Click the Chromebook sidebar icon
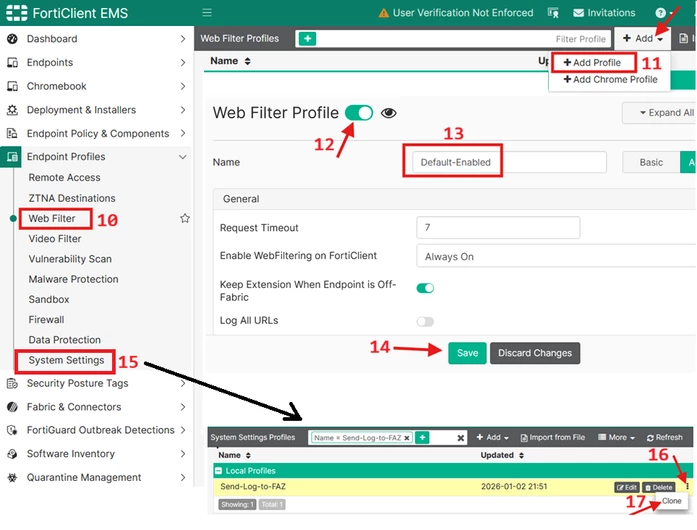Screen dimensions: 697x530 (12, 86)
